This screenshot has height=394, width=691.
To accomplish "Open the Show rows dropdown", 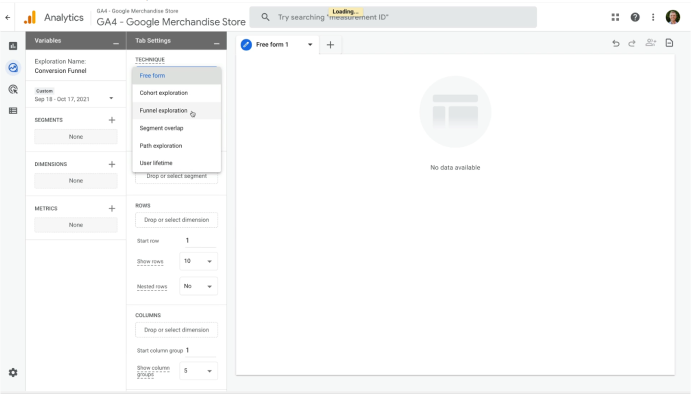I will click(x=198, y=261).
